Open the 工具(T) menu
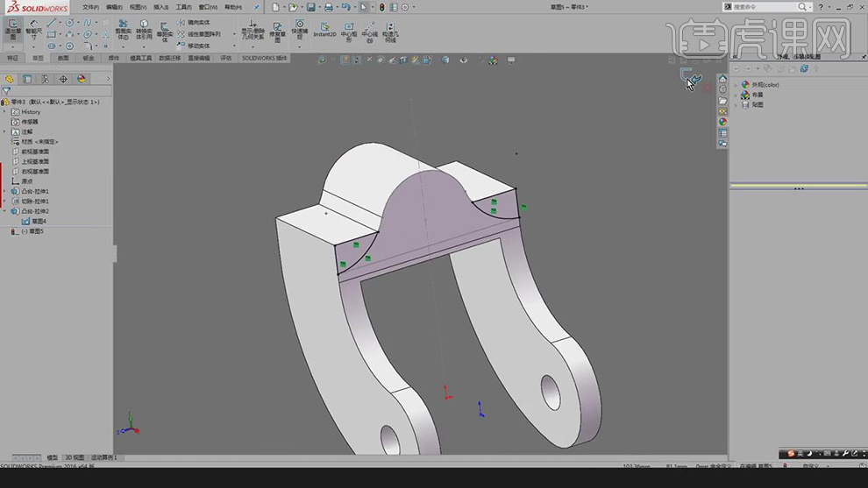 click(x=184, y=7)
